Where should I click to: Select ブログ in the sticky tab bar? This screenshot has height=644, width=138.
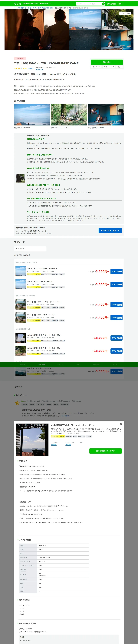coord(115,365)
